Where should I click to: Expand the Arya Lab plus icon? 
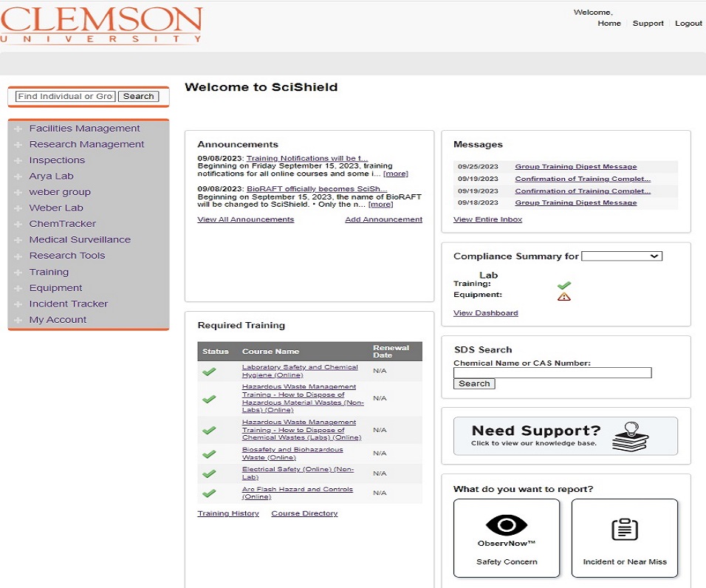pyautogui.click(x=18, y=177)
